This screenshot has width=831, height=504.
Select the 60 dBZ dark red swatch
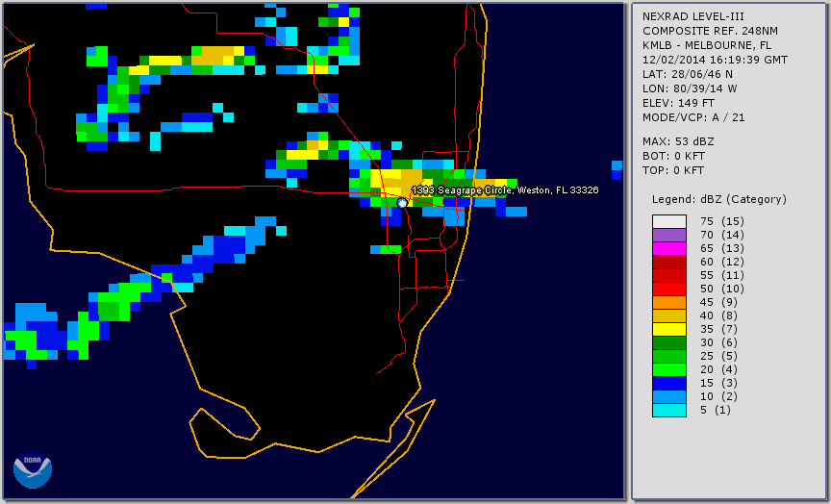tap(669, 262)
